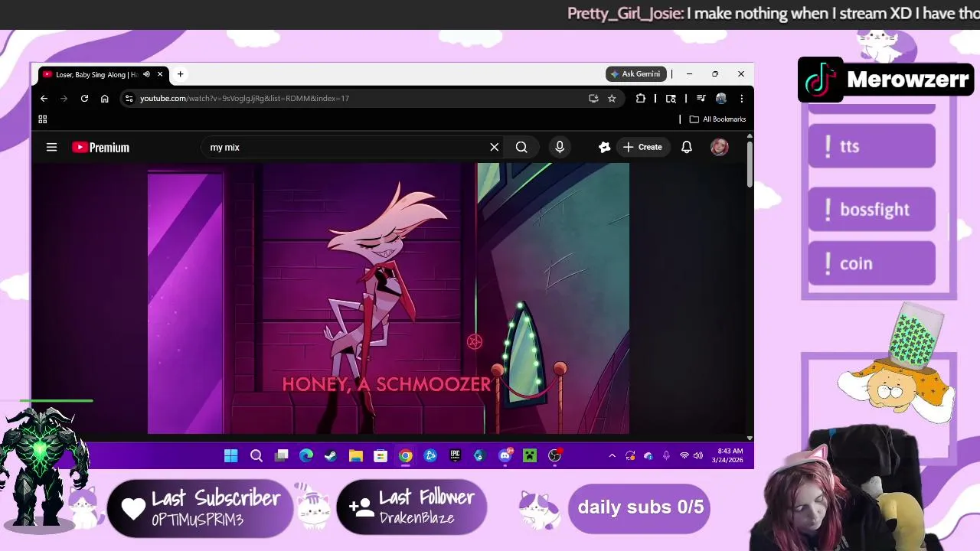Open the Windows Start menu
Image resolution: width=980 pixels, height=551 pixels.
[x=230, y=456]
